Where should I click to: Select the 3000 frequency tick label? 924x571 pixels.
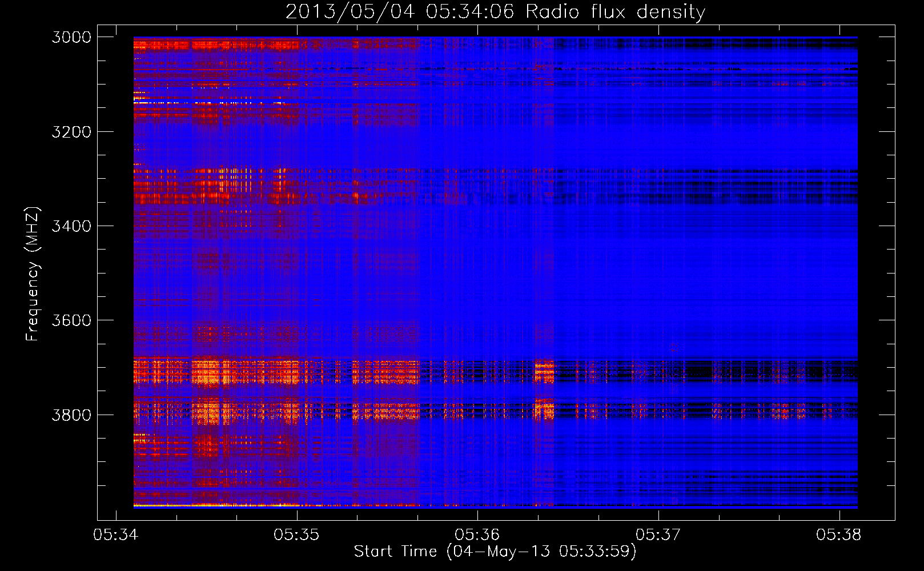71,37
